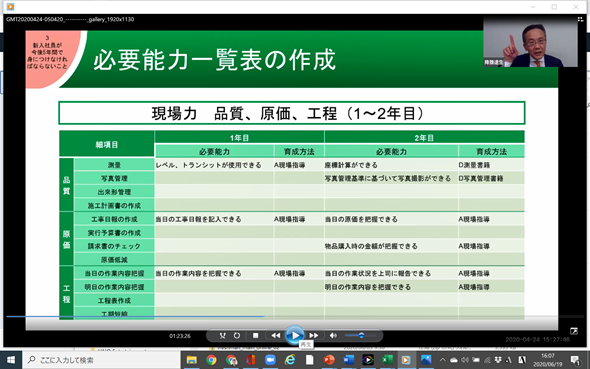This screenshot has width=590, height=369.
Task: Adjust the player volume slider
Action: (360, 336)
